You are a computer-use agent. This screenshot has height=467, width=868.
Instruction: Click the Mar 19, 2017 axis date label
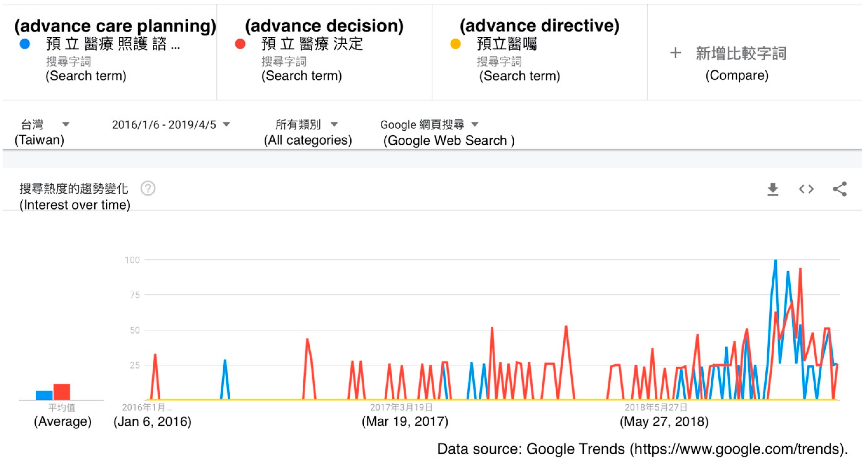pos(401,408)
